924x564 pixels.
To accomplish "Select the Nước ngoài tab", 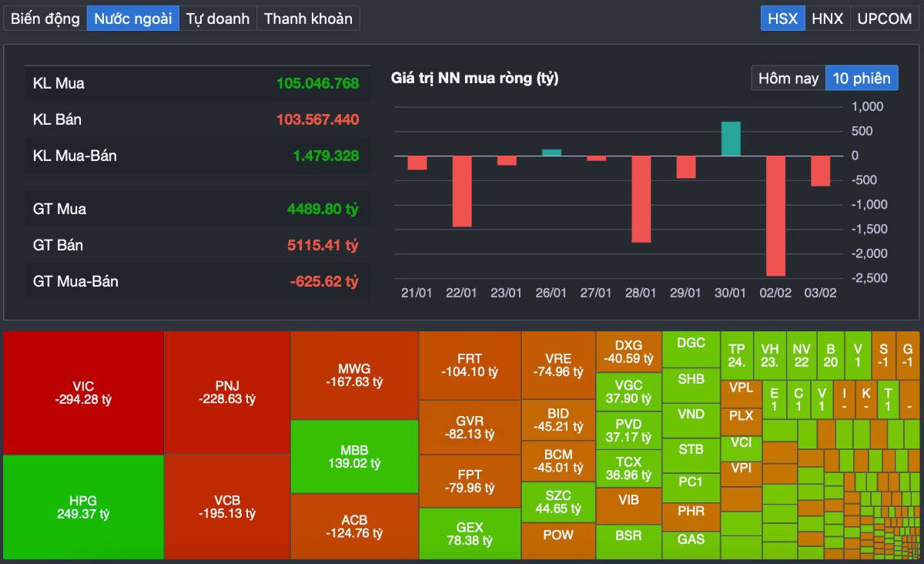I will 133,18.
